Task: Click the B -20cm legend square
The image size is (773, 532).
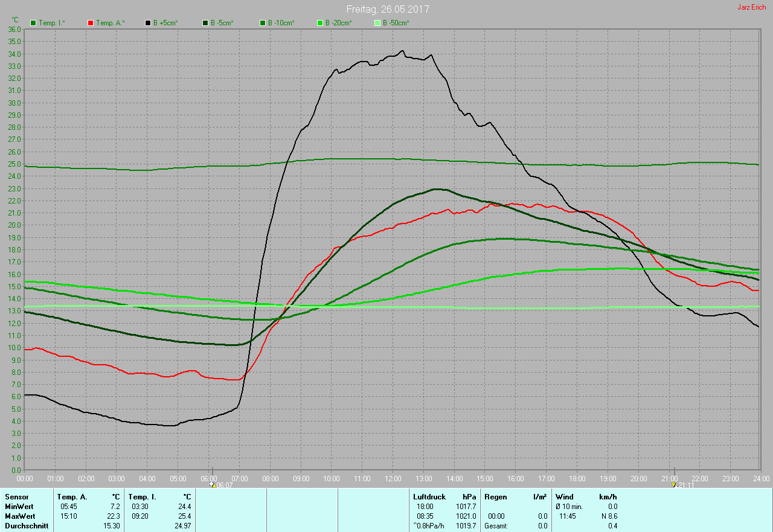Action: click(320, 23)
